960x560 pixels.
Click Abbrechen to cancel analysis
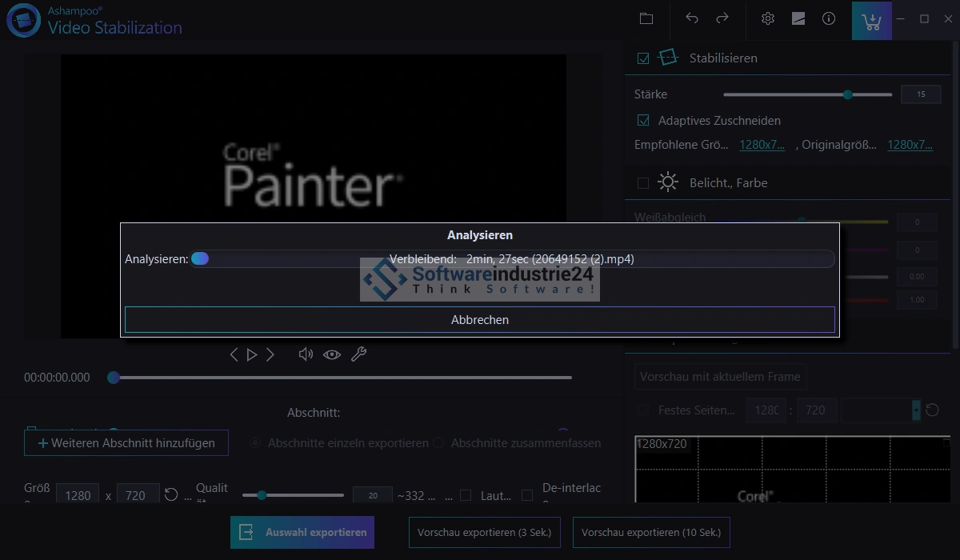tap(479, 319)
